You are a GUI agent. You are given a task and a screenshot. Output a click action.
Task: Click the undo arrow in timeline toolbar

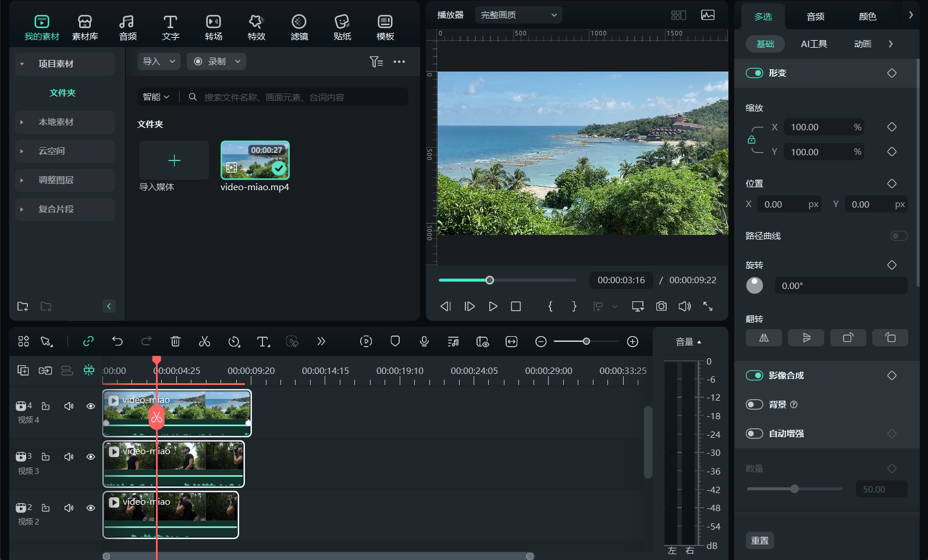pos(118,341)
